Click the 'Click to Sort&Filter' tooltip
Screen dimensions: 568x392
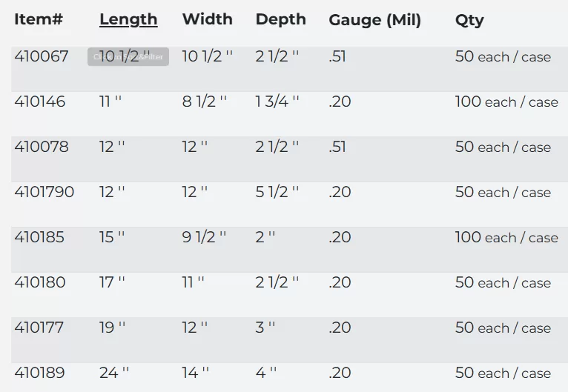tap(128, 57)
